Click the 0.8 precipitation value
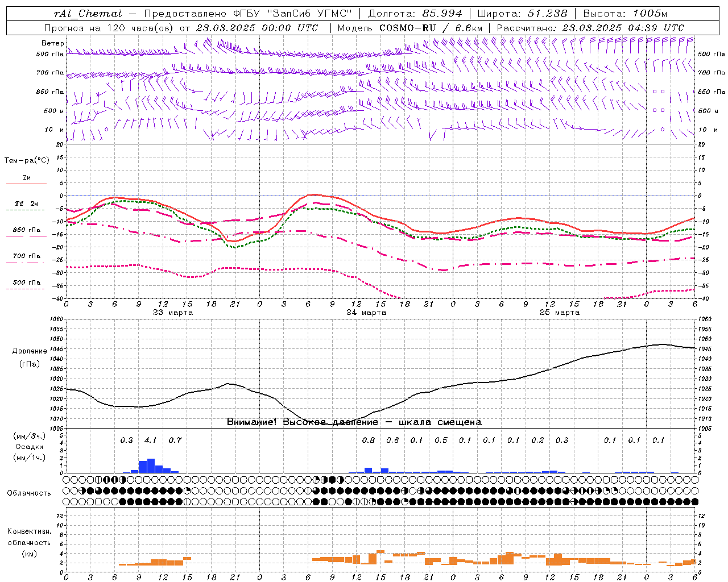 pos(369,440)
